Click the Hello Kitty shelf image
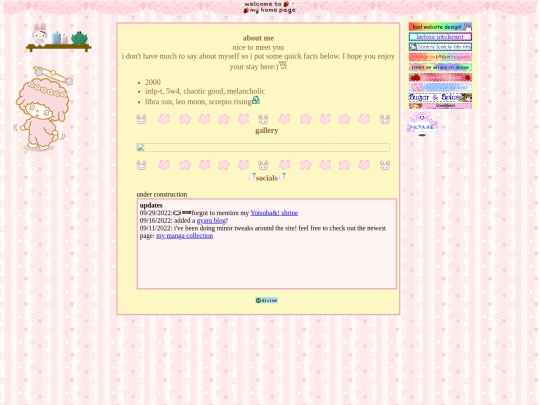Image resolution: width=540 pixels, height=405 pixels. 59,38
